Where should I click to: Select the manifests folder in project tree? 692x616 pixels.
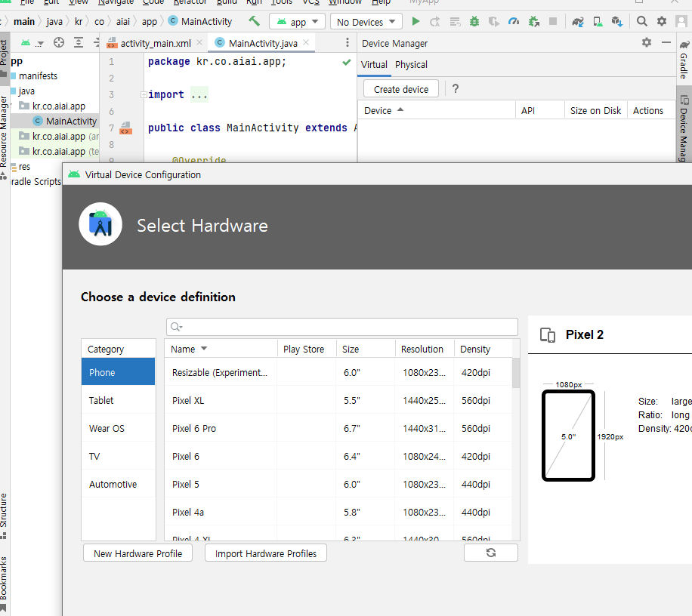coord(38,75)
